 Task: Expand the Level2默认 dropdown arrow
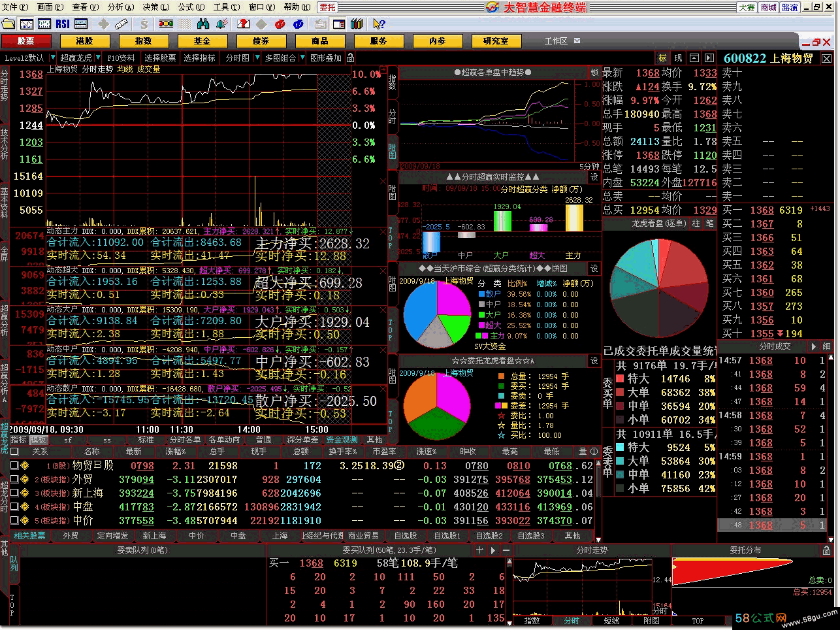click(x=52, y=58)
